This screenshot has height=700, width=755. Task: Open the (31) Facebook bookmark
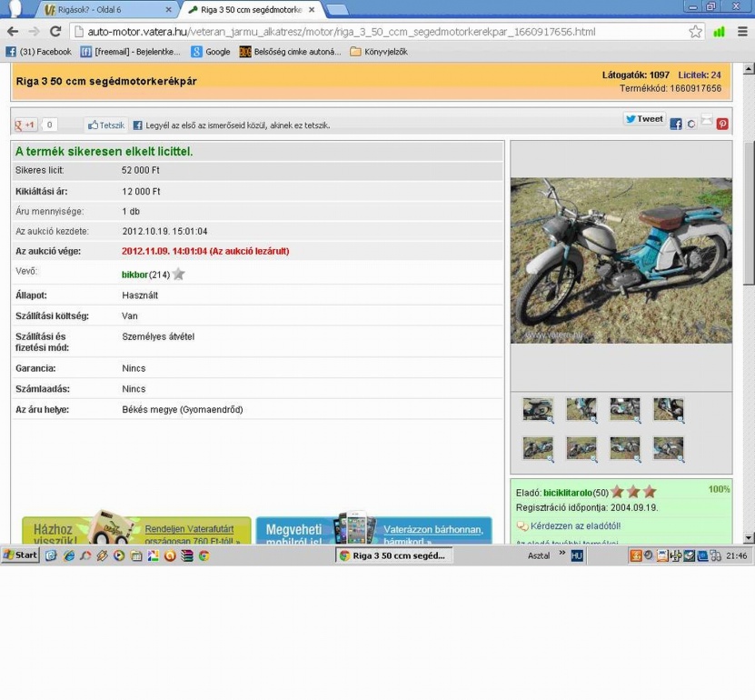[38, 52]
